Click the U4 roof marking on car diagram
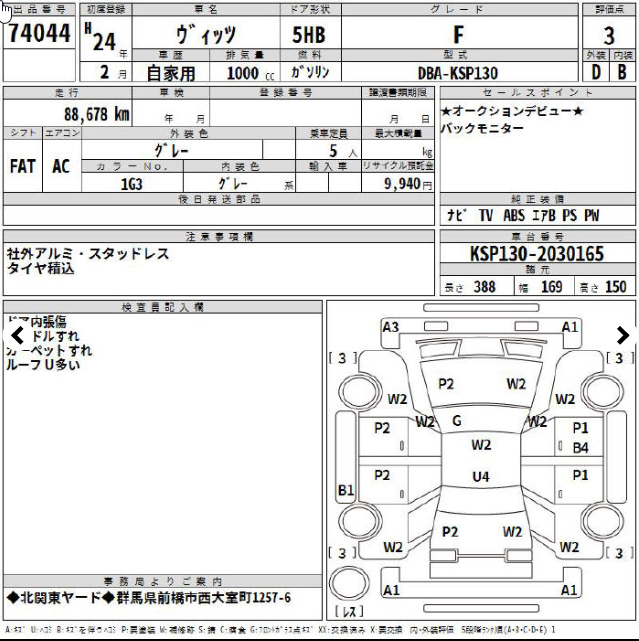The height and width of the screenshot is (641, 639). point(481,477)
